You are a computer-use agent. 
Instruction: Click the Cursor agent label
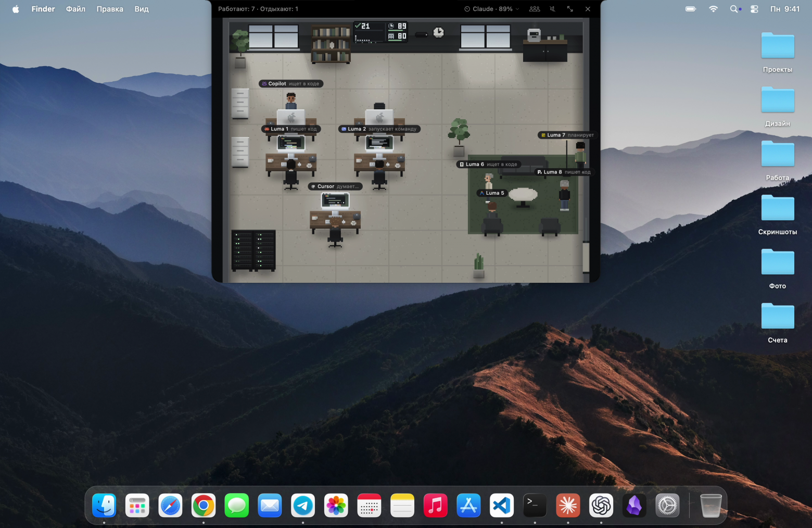tap(335, 186)
